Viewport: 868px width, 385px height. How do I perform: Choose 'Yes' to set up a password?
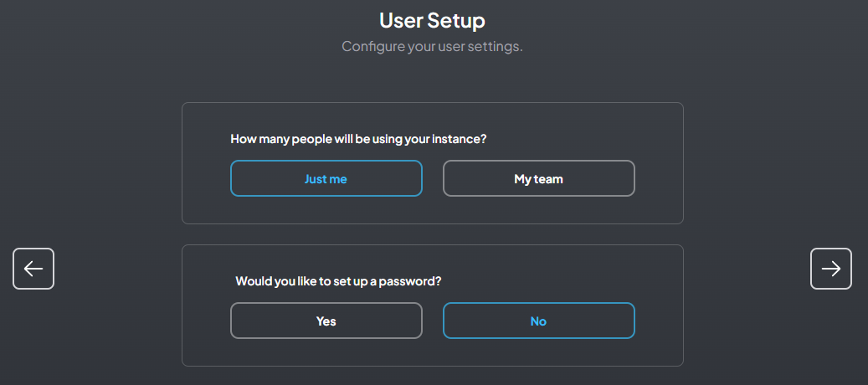click(x=326, y=321)
